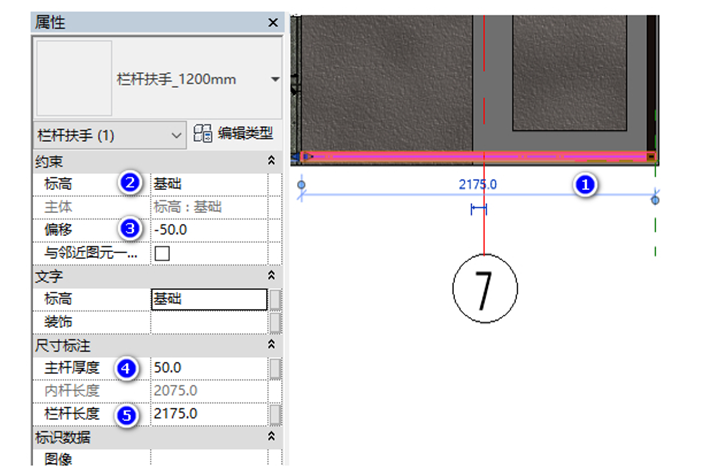
Task: Click the 2175.0 temporary dimension text
Action: (x=478, y=184)
